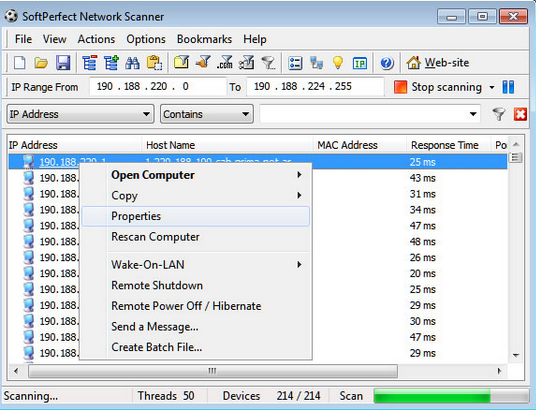The height and width of the screenshot is (410, 536).
Task: Sort by the MAC Address column header
Action: pyautogui.click(x=360, y=145)
